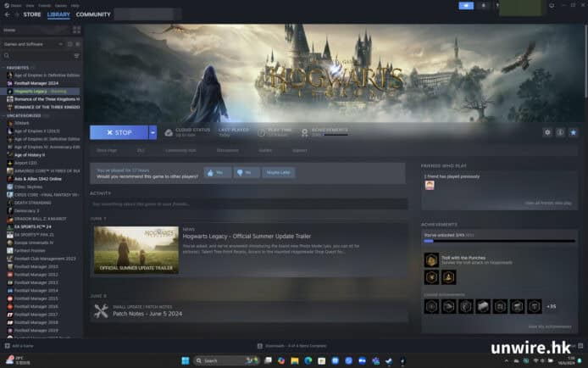Click the blue STOP button
This screenshot has height=368, width=588.
pos(118,132)
